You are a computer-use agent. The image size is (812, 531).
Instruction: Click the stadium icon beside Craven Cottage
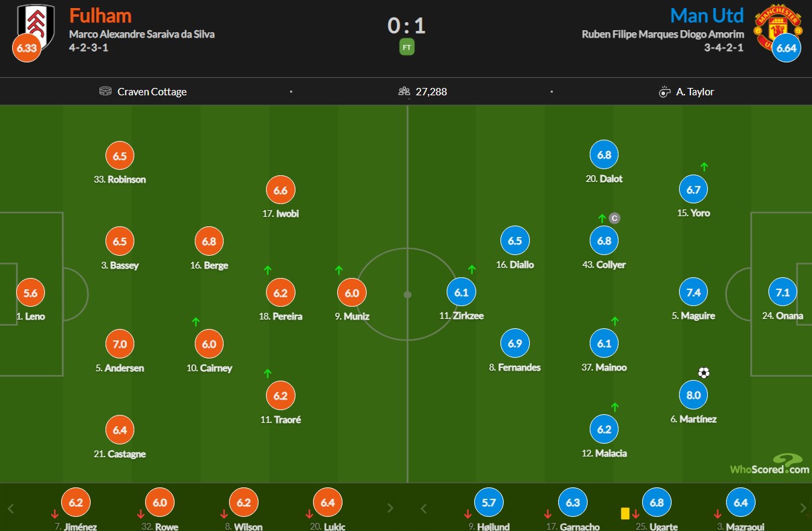(x=105, y=91)
